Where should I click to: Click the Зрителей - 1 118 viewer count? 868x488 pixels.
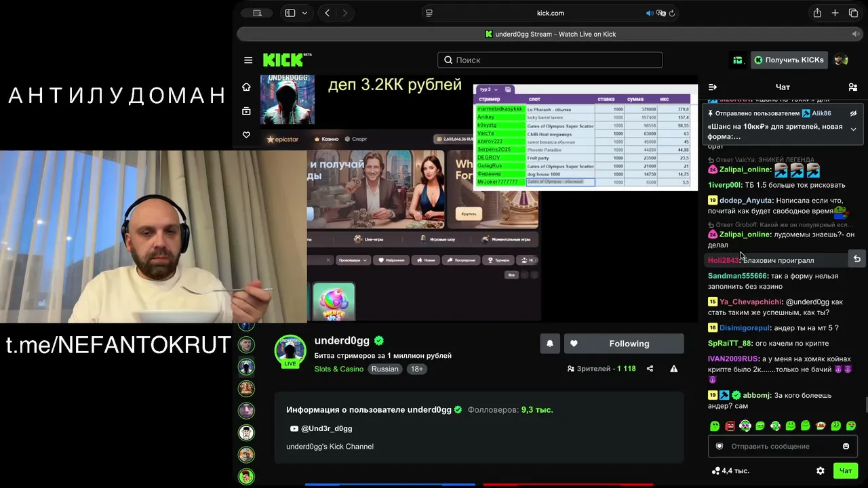tap(601, 369)
